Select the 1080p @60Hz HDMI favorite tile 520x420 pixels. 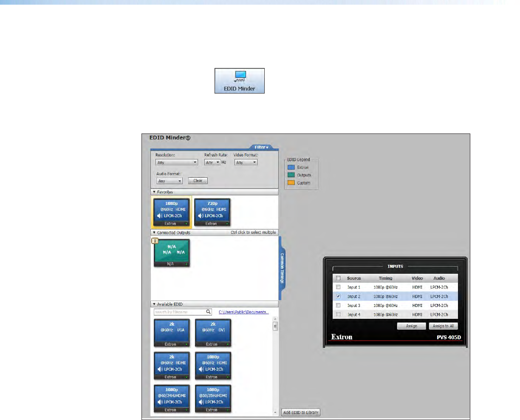172,213
